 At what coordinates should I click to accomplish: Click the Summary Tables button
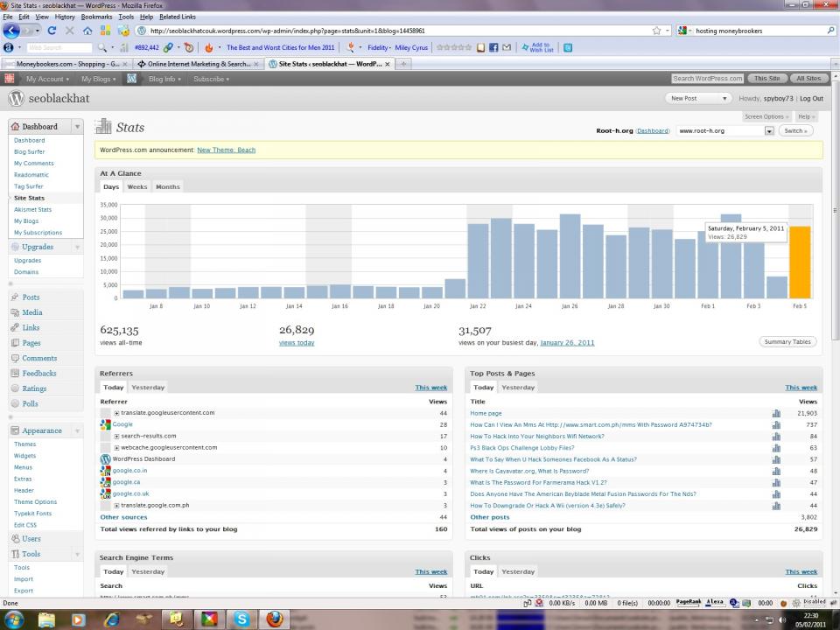(x=787, y=342)
